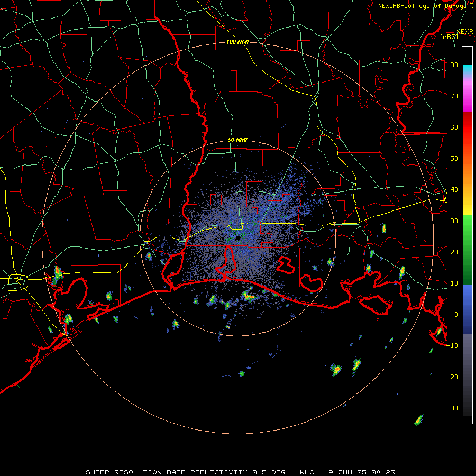Click the "50" value on the dBZ scale
Viewport: 476px width, 476px height.
pyautogui.click(x=454, y=159)
